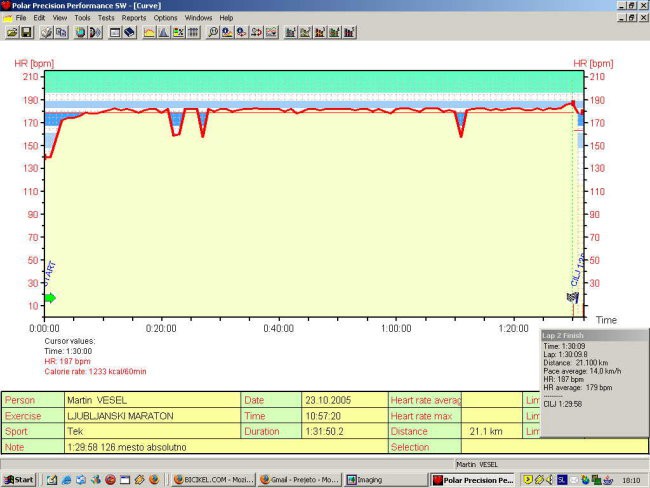This screenshot has width=650, height=488.
Task: Click the date value 23.10.2005
Action: (344, 400)
